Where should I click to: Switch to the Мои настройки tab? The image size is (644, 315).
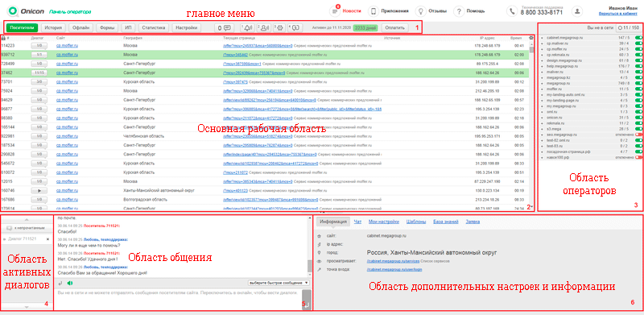[x=384, y=222]
